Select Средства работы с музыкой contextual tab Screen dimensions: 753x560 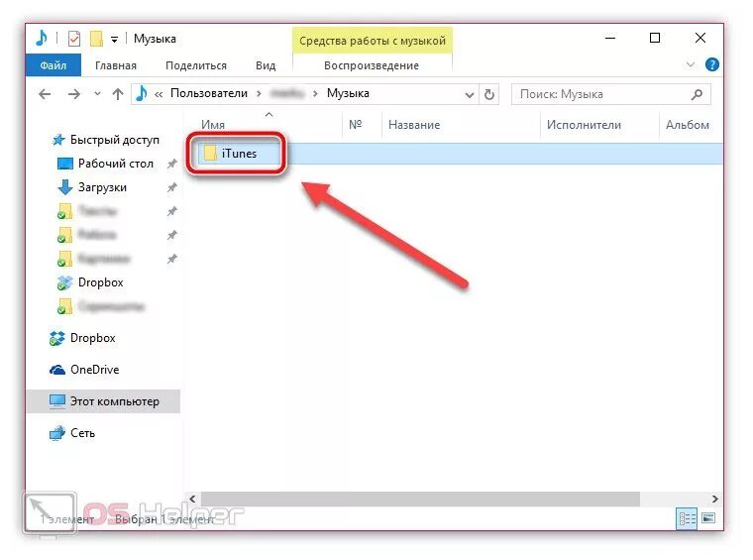coord(373,41)
